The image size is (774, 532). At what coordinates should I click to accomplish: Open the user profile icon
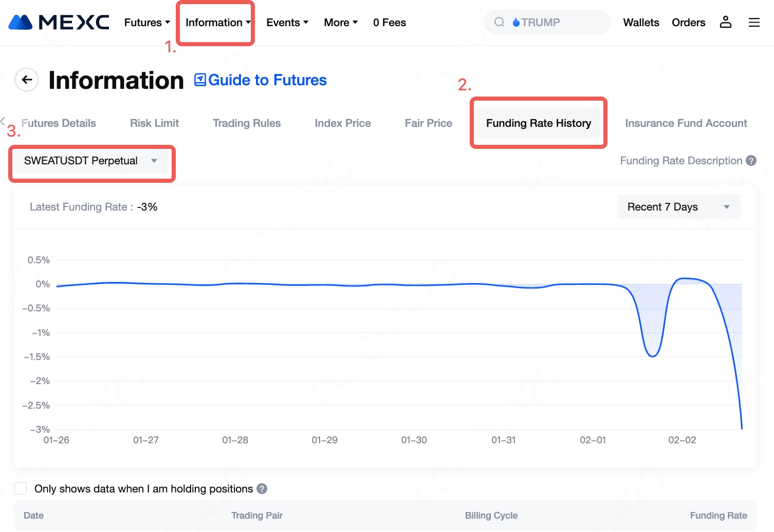[x=725, y=22]
